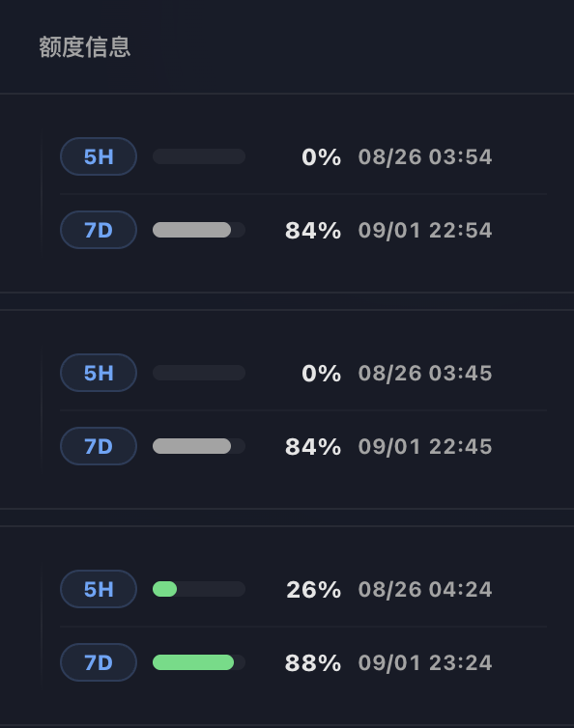Click the gray 84% bar beside 09/01 22:54
This screenshot has height=728, width=574.
pyautogui.click(x=199, y=230)
